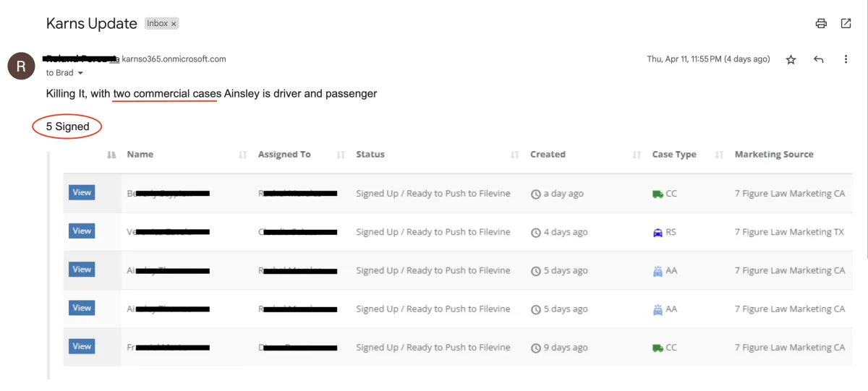868x391 pixels.
Task: Click View for the RS case row
Action: [x=82, y=231]
